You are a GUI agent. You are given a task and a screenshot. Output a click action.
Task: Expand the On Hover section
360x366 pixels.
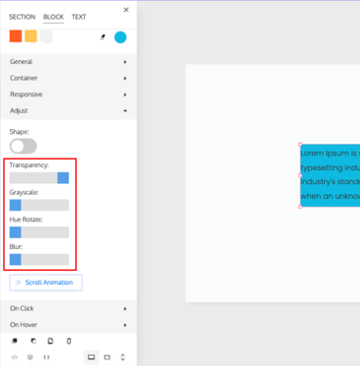68,325
